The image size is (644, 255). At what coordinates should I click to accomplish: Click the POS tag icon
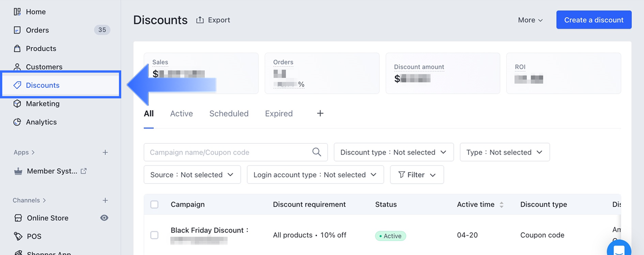point(18,236)
